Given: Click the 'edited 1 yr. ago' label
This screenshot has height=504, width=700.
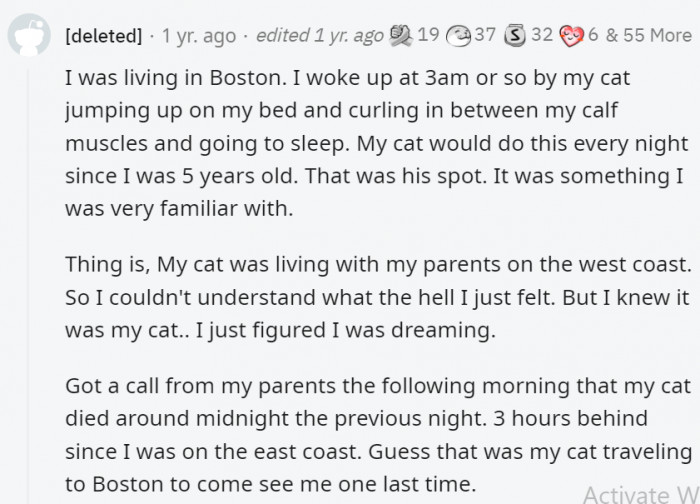Looking at the screenshot, I should pyautogui.click(x=320, y=36).
